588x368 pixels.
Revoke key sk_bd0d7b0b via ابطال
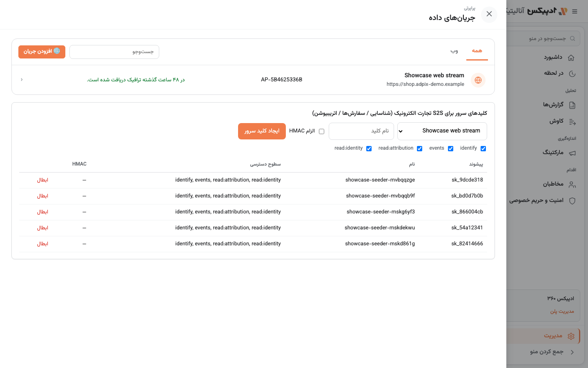tap(42, 196)
